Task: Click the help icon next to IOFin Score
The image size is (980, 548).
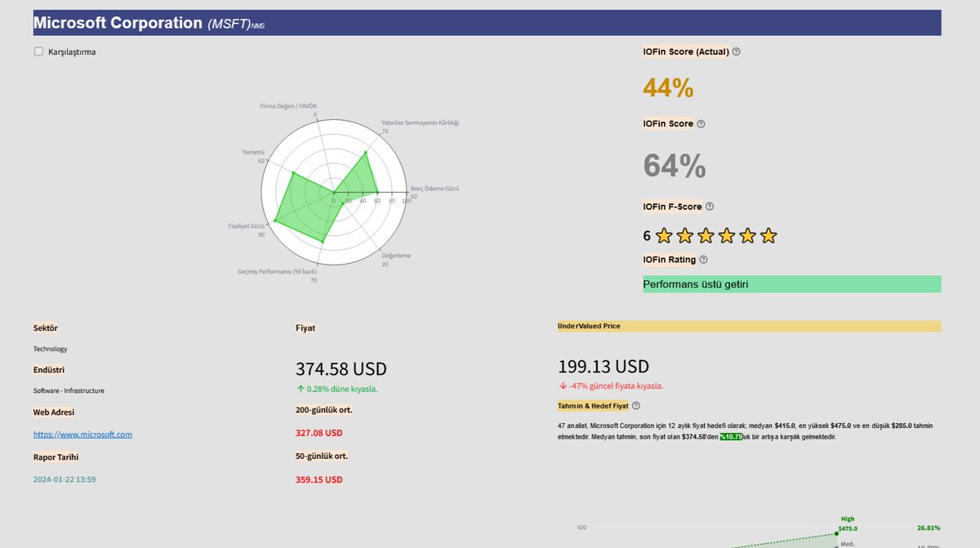Action: coord(701,124)
